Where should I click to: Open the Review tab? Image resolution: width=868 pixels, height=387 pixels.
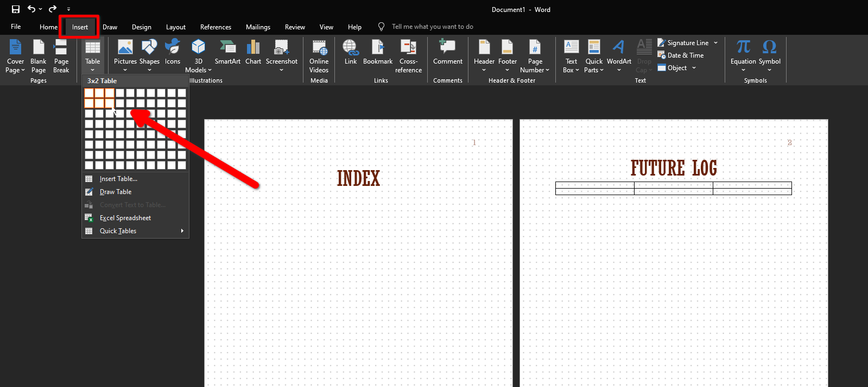pos(295,27)
